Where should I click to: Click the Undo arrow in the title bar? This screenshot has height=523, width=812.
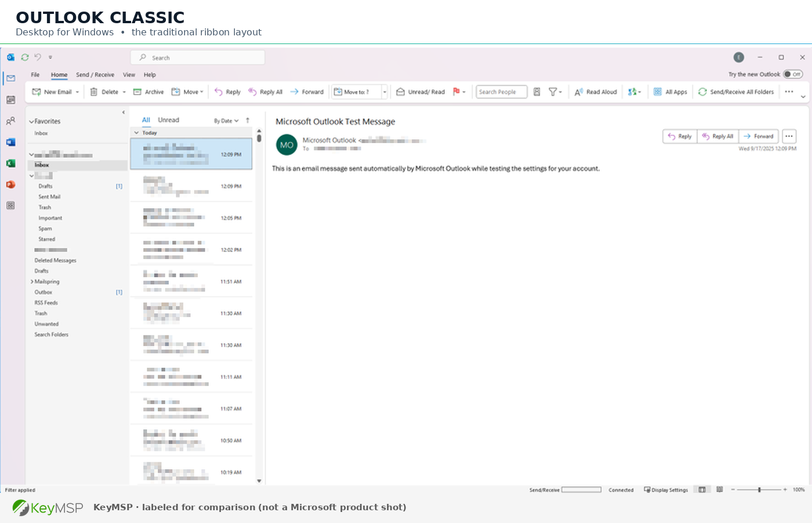pyautogui.click(x=38, y=57)
